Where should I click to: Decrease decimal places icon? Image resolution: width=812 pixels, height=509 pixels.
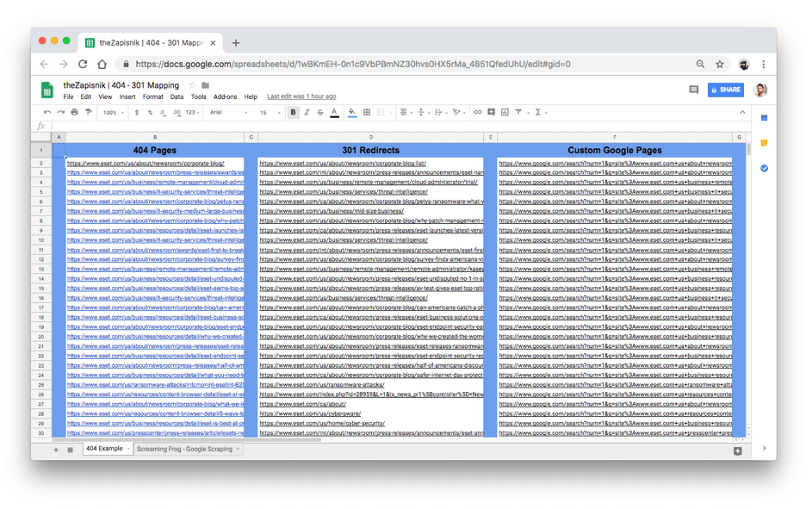click(163, 112)
